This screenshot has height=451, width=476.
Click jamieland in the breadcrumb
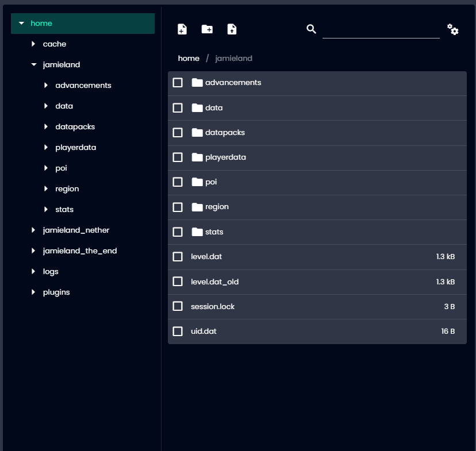233,59
